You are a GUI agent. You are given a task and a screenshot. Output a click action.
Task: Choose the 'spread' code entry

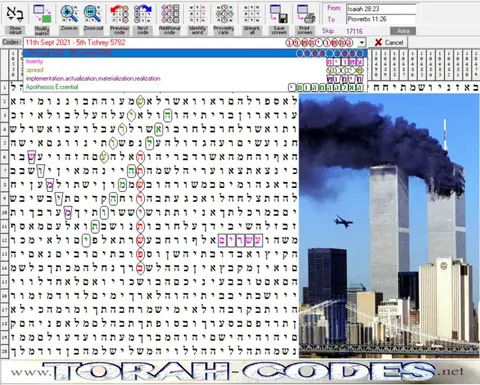tap(195, 70)
